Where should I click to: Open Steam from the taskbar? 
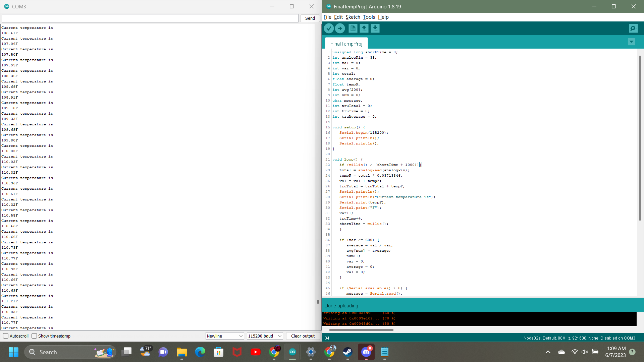(x=347, y=352)
